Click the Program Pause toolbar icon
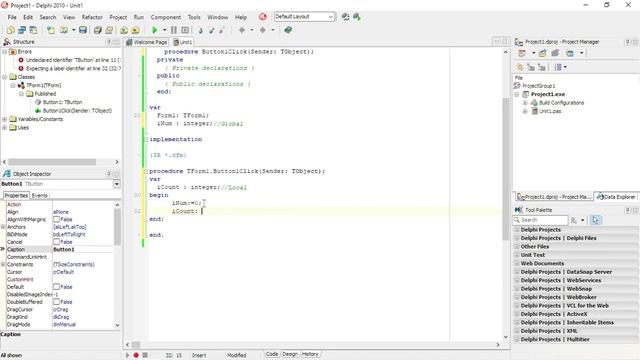 (174, 30)
